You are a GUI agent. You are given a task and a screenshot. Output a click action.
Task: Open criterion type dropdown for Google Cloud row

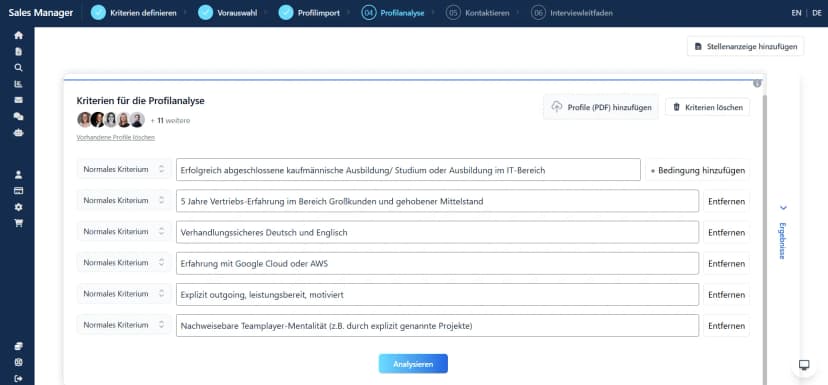pyautogui.click(x=124, y=263)
